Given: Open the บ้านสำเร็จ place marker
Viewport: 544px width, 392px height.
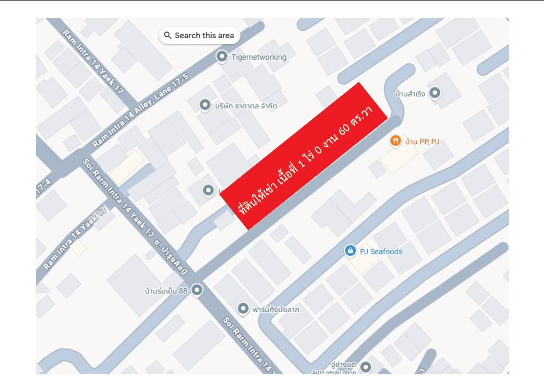Looking at the screenshot, I should coord(435,93).
